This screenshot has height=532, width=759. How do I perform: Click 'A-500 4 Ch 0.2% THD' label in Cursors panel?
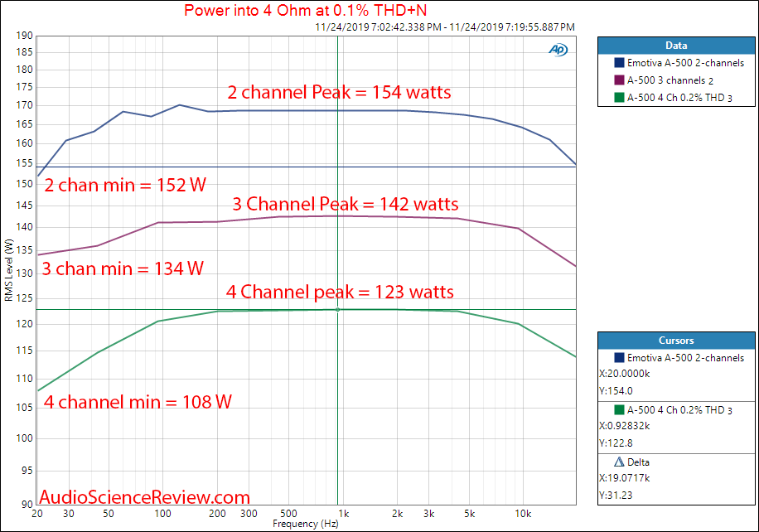[679, 410]
